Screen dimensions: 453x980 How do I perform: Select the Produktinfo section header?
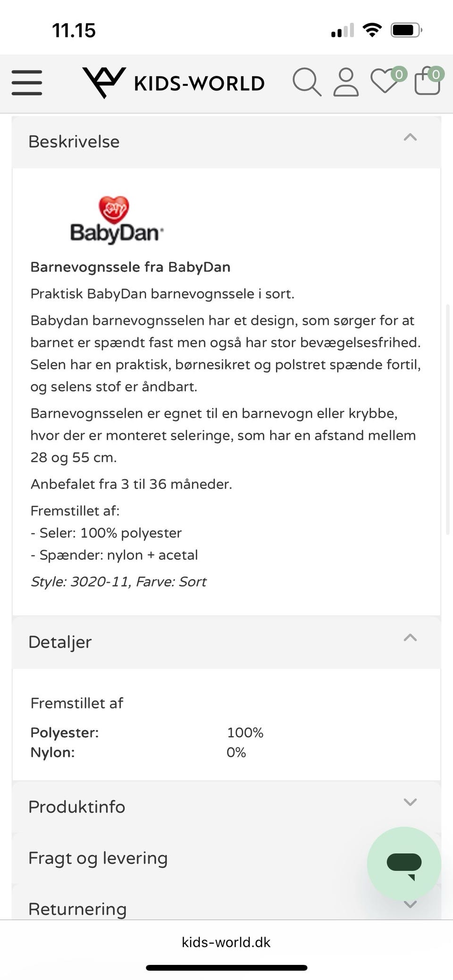pos(77,806)
